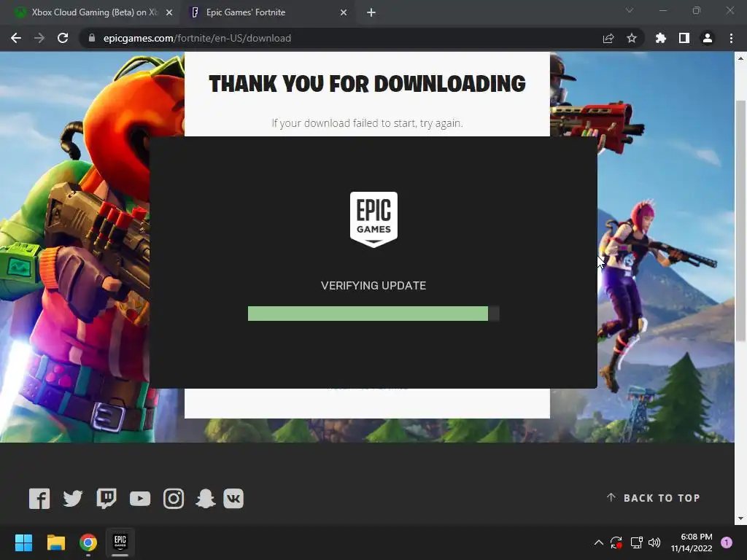Open the Chrome extensions puzzle icon

[661, 38]
